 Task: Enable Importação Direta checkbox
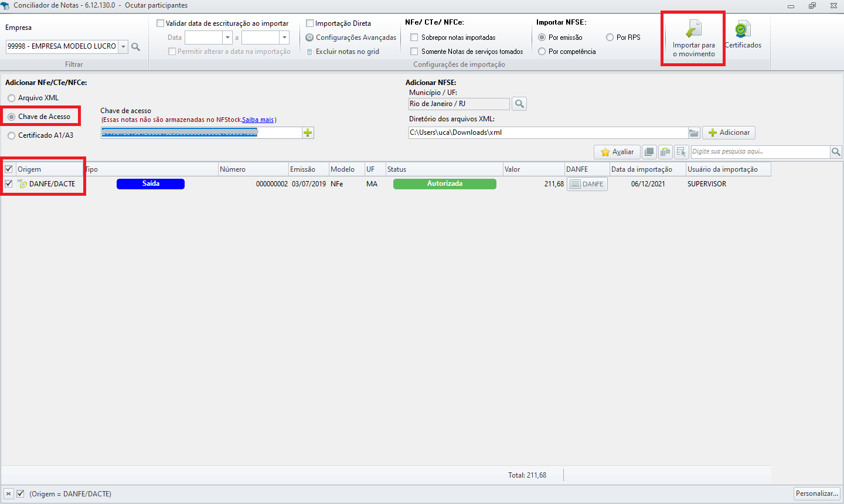[x=310, y=23]
